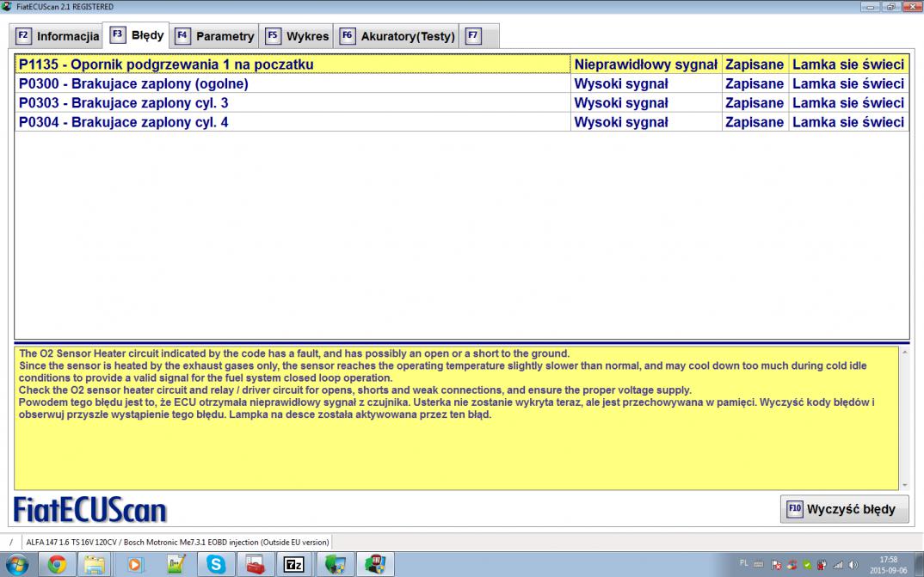Click the FiatECUScan logo
Viewport: 924px width, 577px height.
click(90, 510)
